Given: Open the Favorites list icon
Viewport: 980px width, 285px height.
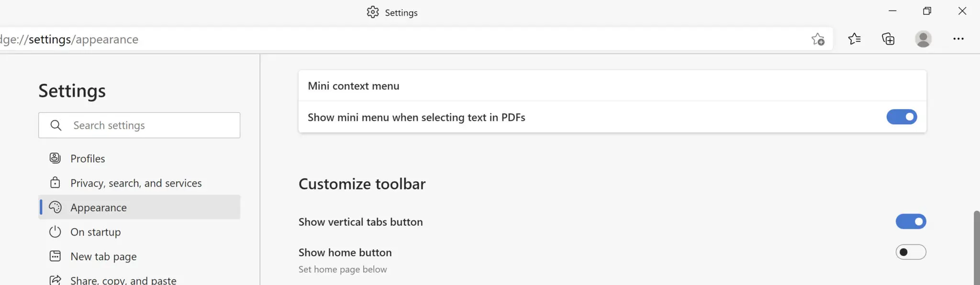Looking at the screenshot, I should [854, 39].
